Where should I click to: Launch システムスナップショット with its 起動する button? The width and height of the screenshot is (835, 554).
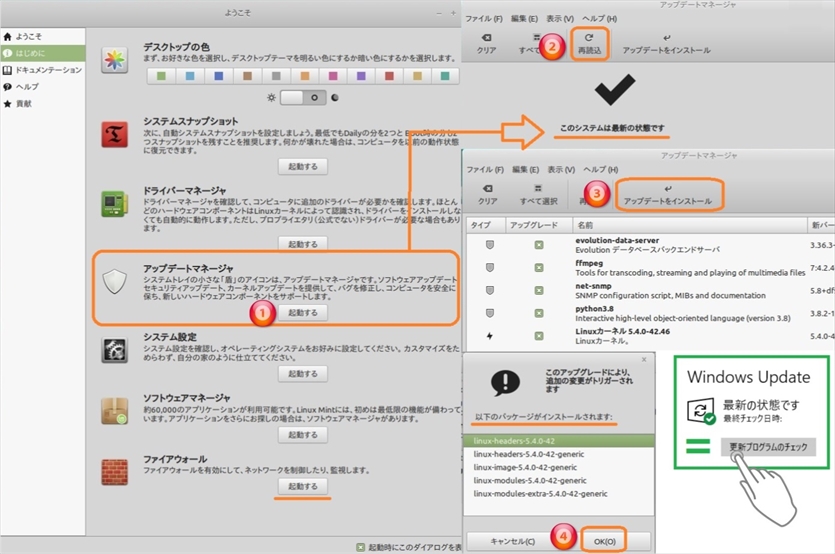point(302,167)
